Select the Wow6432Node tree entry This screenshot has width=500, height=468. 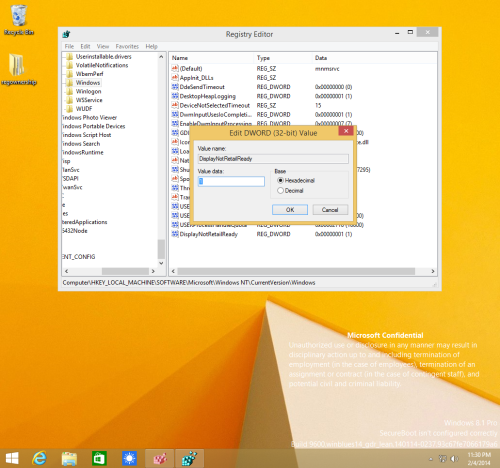75,230
